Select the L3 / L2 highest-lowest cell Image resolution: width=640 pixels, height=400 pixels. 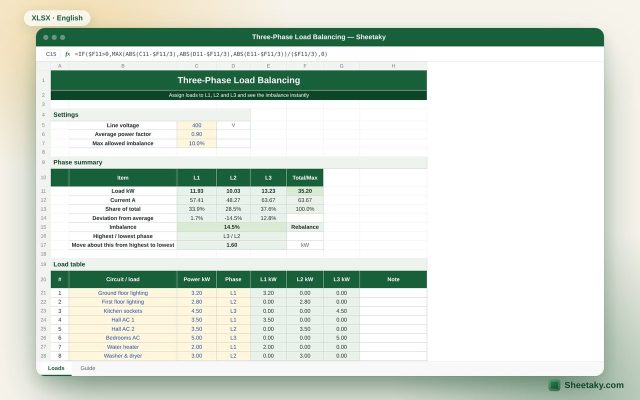click(232, 236)
